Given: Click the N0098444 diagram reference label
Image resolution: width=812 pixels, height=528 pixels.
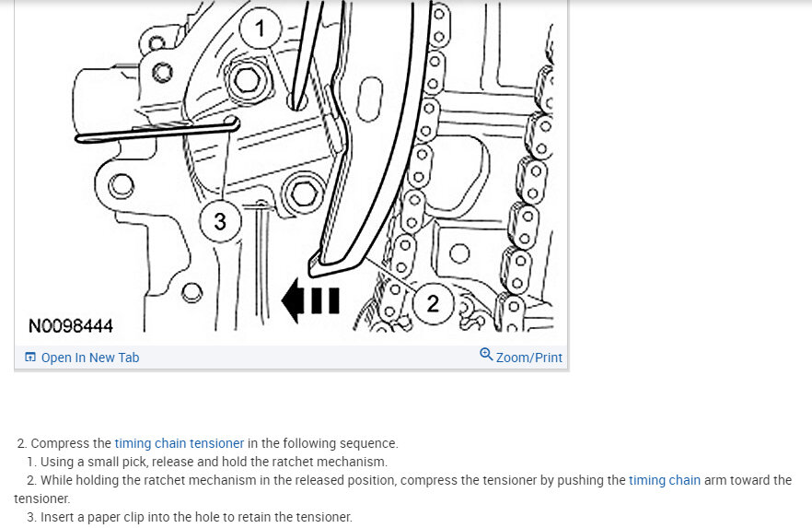Looking at the screenshot, I should 70,326.
